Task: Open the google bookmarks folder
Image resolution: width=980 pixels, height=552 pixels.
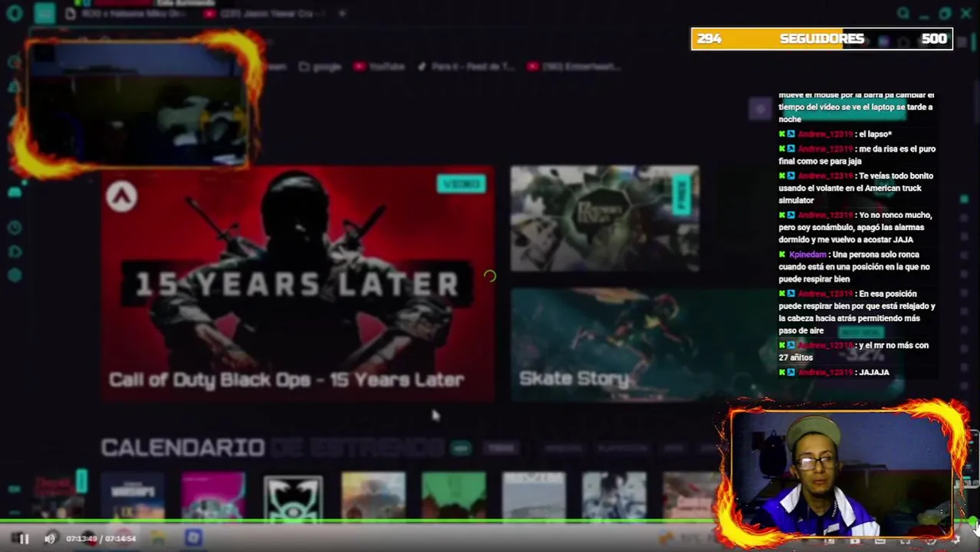Action: click(x=320, y=67)
